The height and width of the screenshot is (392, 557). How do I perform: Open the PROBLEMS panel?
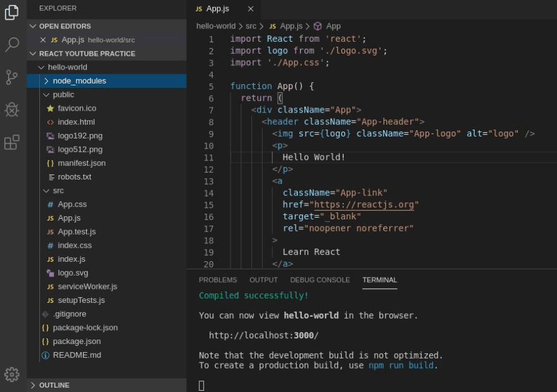218,279
